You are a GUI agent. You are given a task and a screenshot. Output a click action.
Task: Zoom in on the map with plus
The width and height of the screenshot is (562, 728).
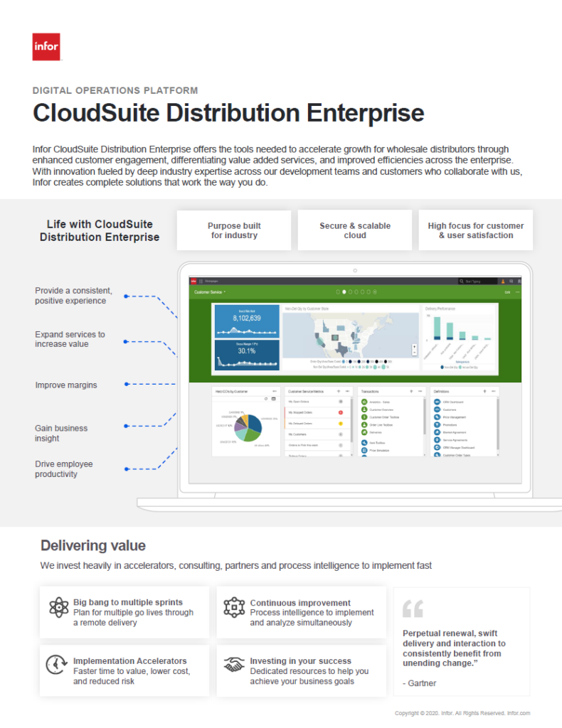click(414, 347)
